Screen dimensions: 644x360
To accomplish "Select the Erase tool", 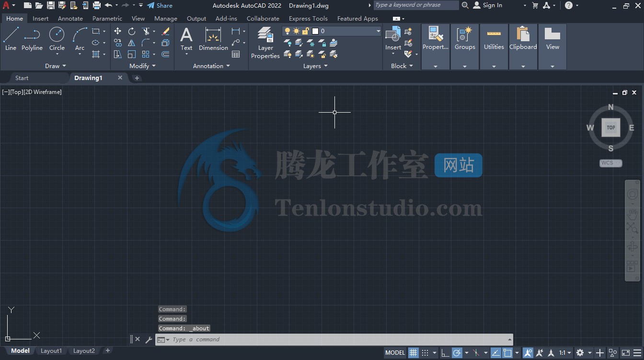I will [166, 31].
